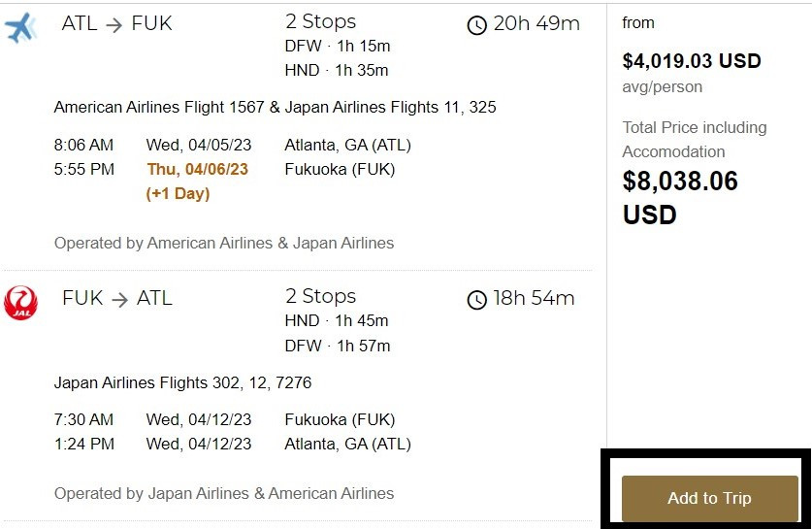812x529 pixels.
Task: Click the HND 1h 45m layover line
Action: [x=336, y=320]
